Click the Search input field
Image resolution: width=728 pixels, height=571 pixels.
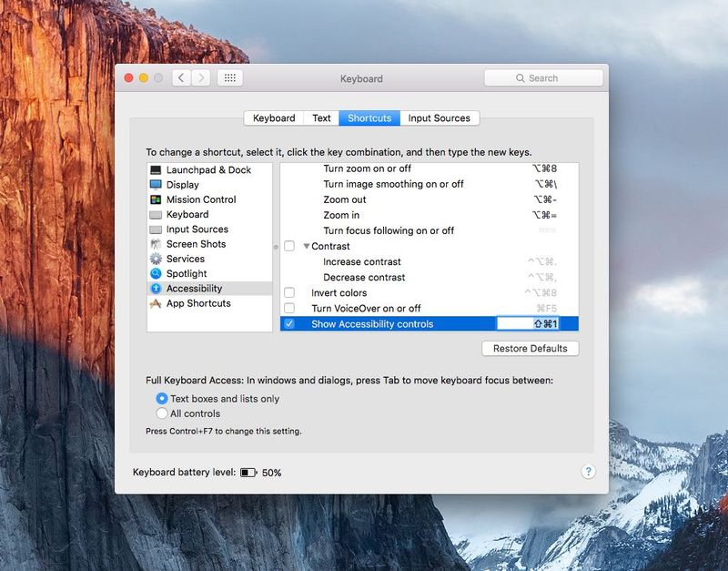pyautogui.click(x=543, y=78)
